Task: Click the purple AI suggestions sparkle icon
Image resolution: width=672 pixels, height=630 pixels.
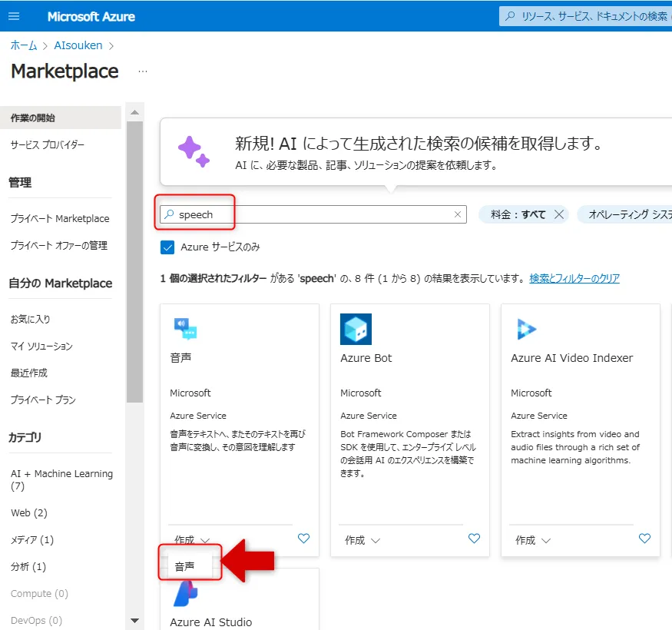Action: tap(194, 151)
